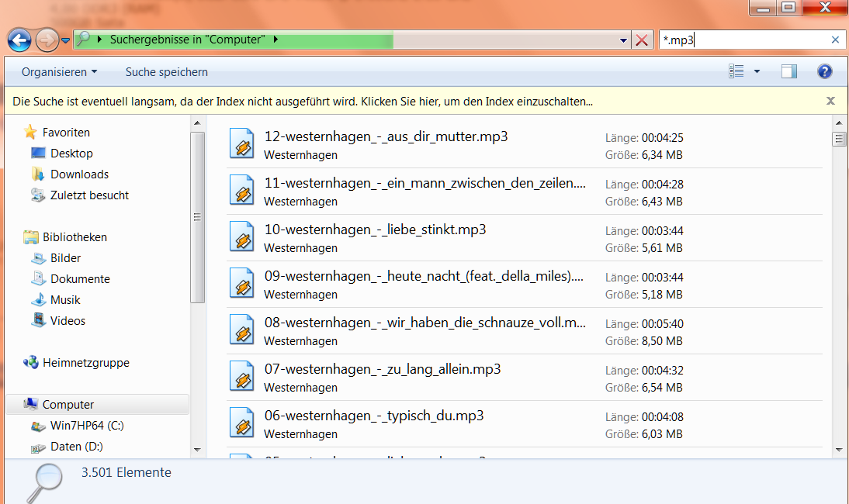Select 08-westernhagen_-_wir_haben_die_schnauze_voll file
The image size is (849, 504).
tap(524, 332)
